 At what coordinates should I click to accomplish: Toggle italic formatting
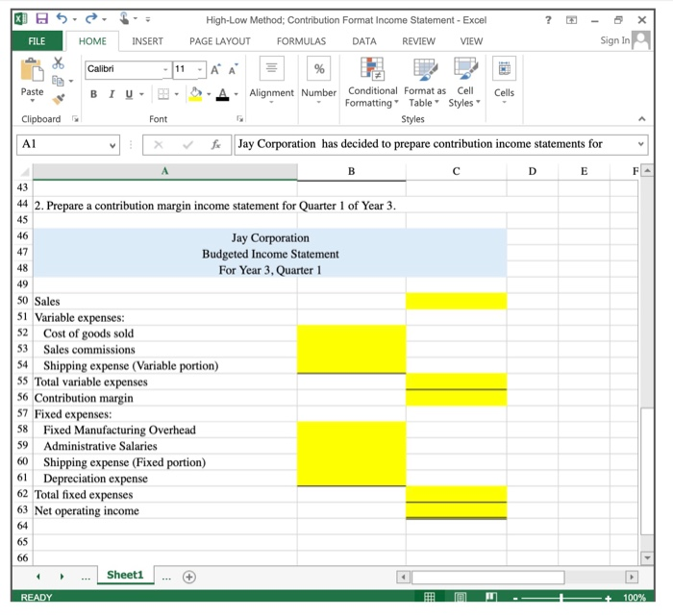(112, 94)
